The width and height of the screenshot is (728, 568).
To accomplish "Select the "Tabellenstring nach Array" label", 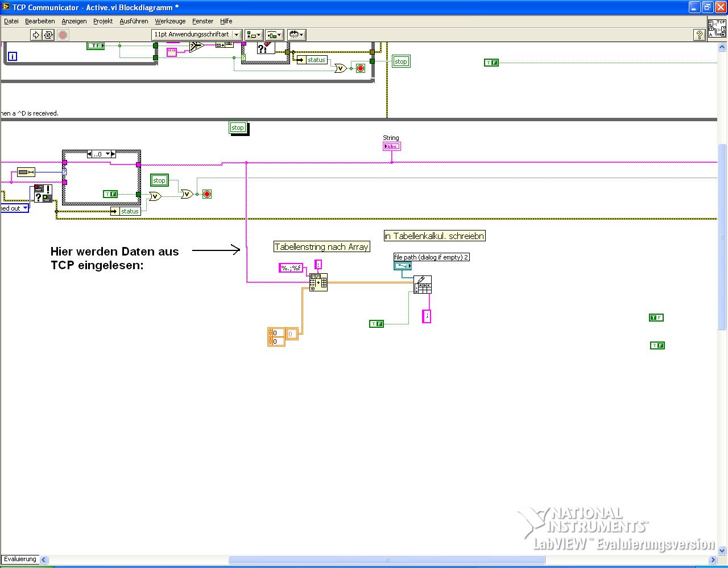I will point(322,246).
